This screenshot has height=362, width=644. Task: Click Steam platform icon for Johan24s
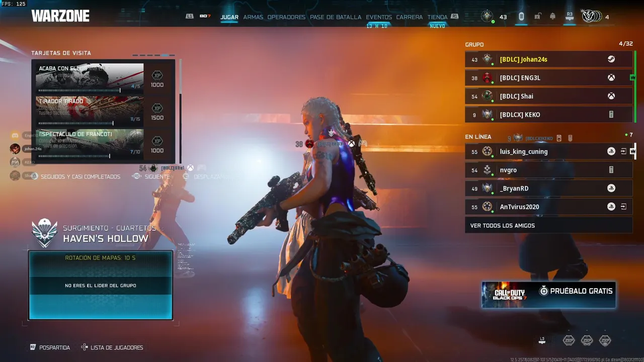(611, 59)
